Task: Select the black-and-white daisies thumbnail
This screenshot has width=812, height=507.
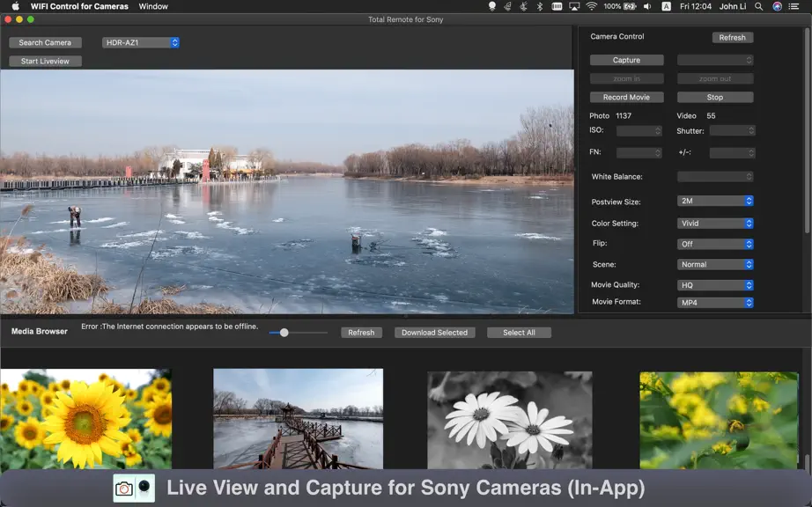Action: 510,420
